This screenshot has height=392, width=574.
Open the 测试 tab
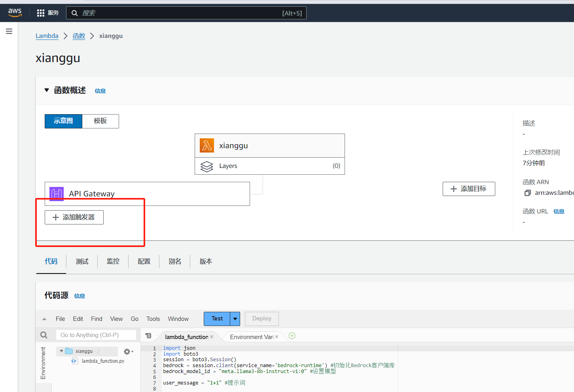82,261
